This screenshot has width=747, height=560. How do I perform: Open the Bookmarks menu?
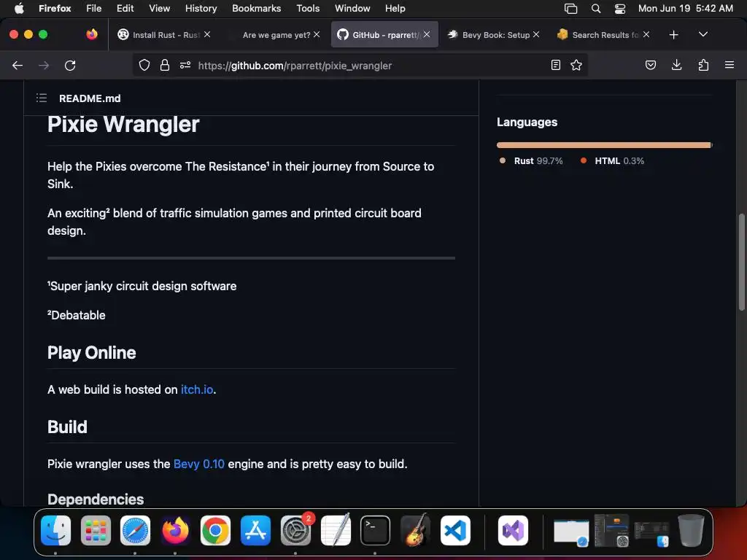tap(256, 8)
